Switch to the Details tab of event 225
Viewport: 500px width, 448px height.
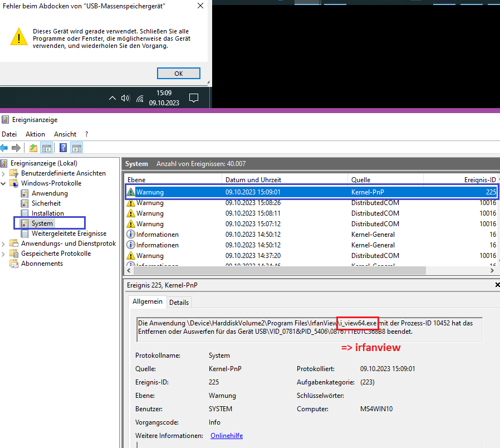(179, 301)
